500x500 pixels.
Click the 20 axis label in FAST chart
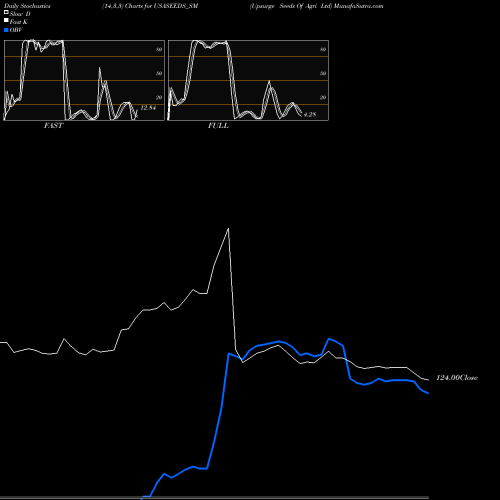click(159, 97)
